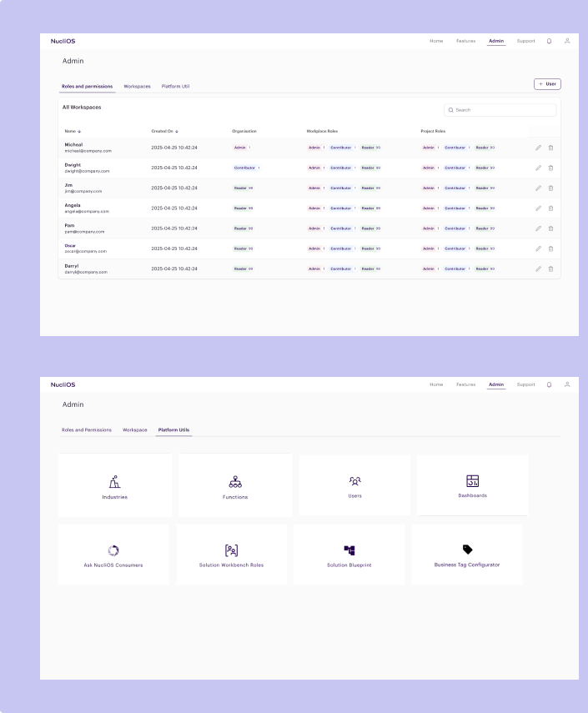Delete Darryl's entry via trash icon
The image size is (588, 713).
tap(550, 269)
